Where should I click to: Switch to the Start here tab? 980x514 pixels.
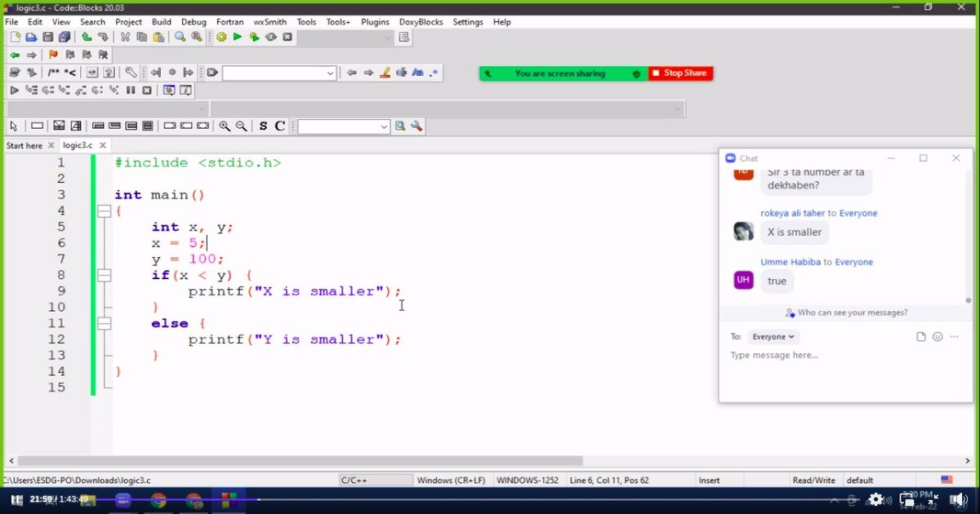coord(24,145)
